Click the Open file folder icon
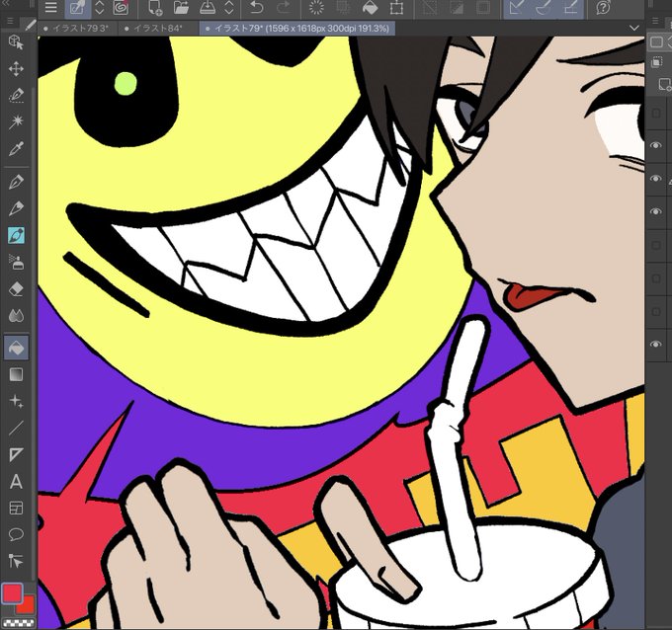Image resolution: width=672 pixels, height=630 pixels. tap(181, 8)
